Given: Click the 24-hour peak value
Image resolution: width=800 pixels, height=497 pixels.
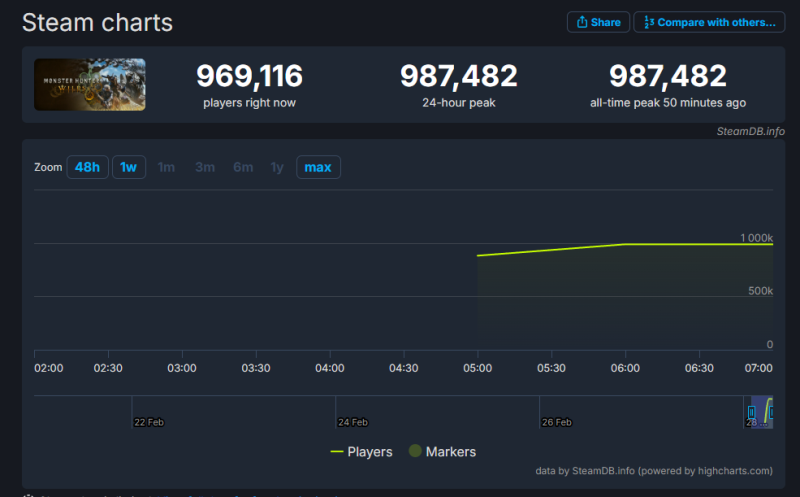Looking at the screenshot, I should [458, 76].
